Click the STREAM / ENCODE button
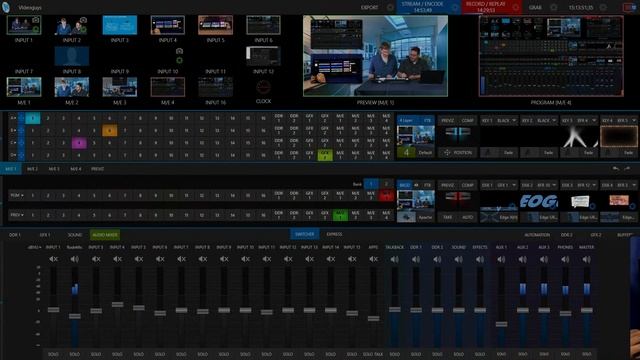The height and width of the screenshot is (360, 640). point(428,7)
